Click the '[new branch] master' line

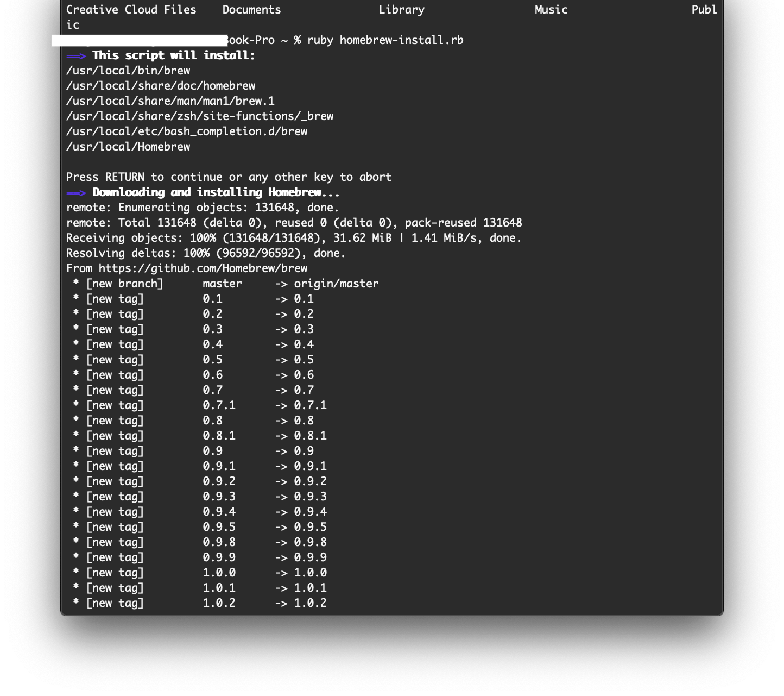[226, 284]
